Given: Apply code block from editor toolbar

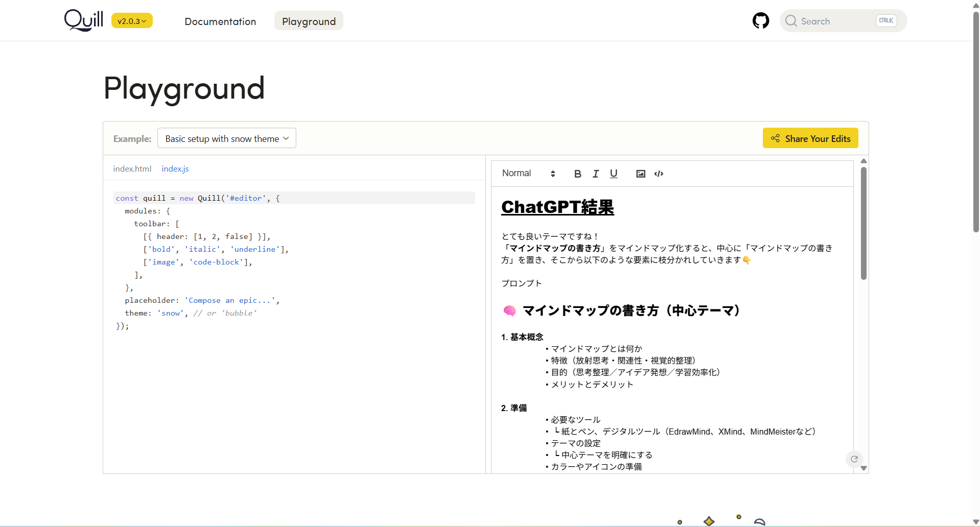Looking at the screenshot, I should 659,174.
